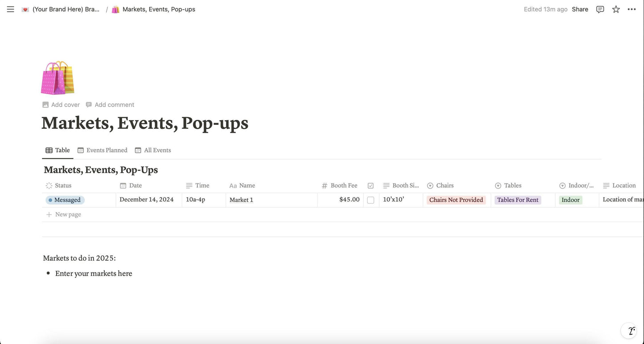
Task: Check the checkbox in the Market 1 row
Action: 371,200
